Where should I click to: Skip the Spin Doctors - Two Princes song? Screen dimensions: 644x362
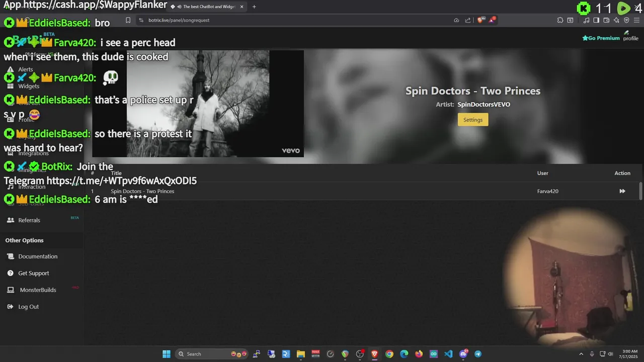(622, 191)
